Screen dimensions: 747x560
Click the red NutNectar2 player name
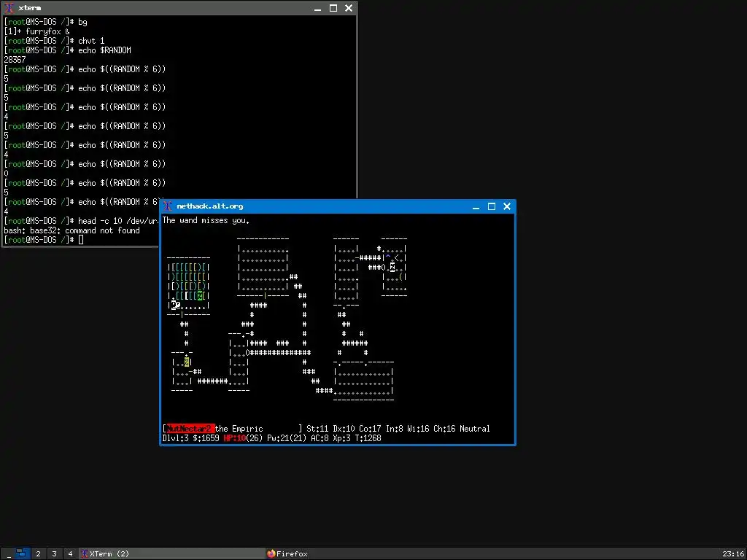pos(190,429)
